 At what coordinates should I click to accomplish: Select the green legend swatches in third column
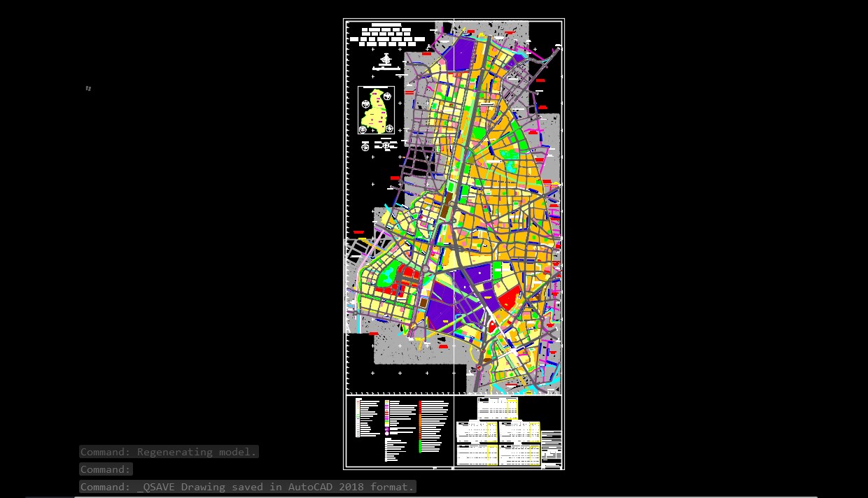point(419,445)
